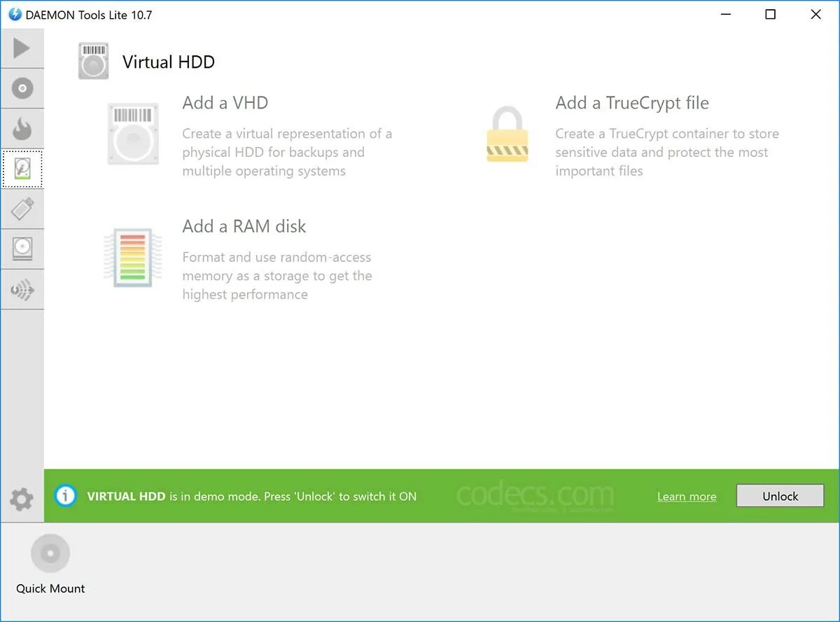Image resolution: width=840 pixels, height=622 pixels.
Task: Open the disc image editor sidebar icon
Action: 22,88
